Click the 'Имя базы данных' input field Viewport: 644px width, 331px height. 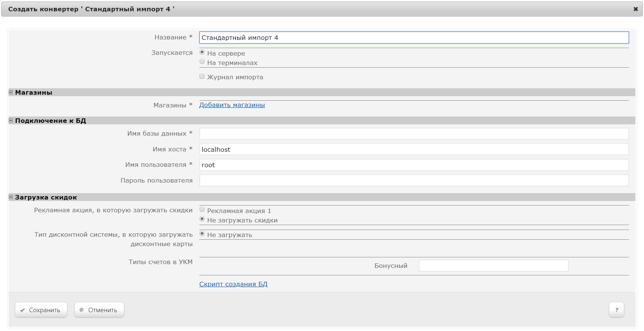[x=414, y=134]
